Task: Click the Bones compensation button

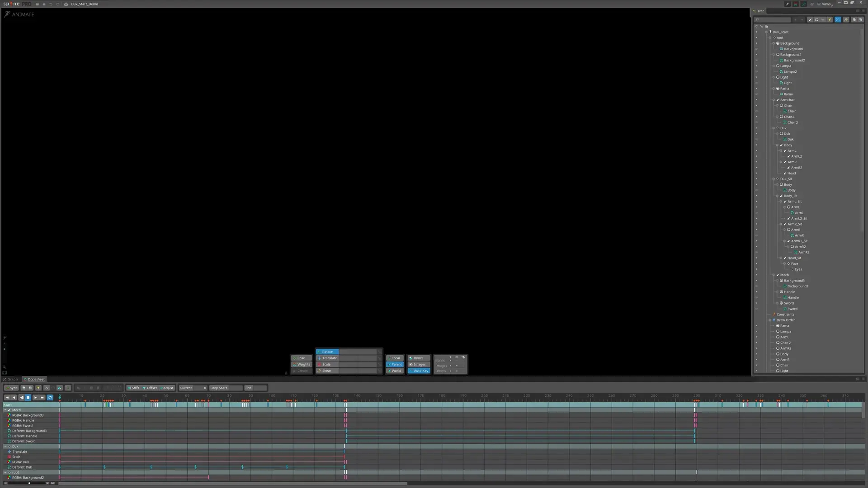Action: [x=418, y=358]
